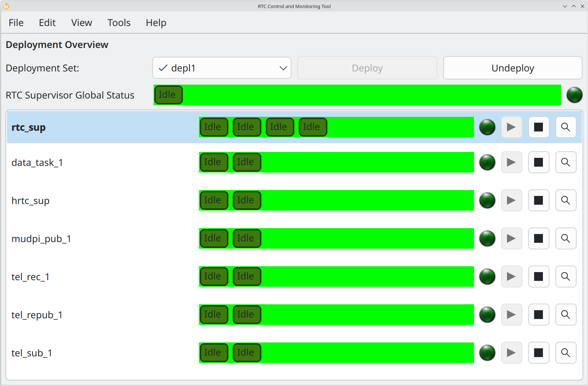
Task: Open magnifier details for tel_sub_1
Action: click(566, 353)
